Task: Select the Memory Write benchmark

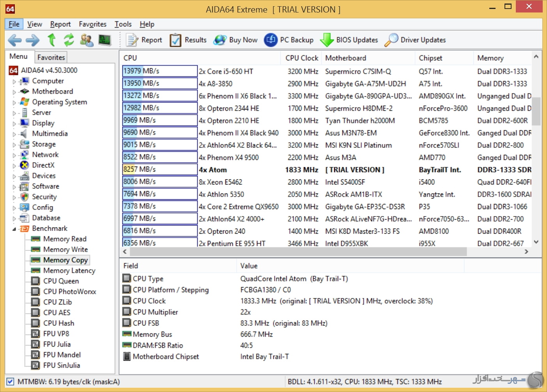Action: 65,249
